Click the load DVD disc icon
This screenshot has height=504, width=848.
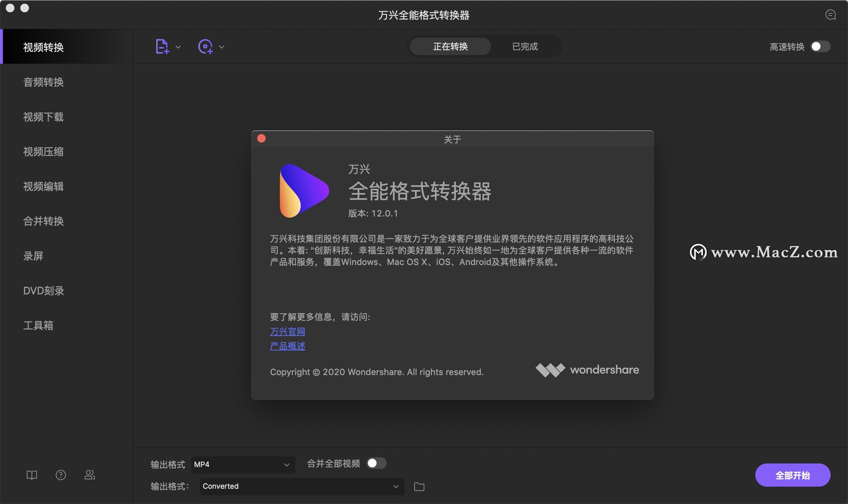tap(205, 46)
